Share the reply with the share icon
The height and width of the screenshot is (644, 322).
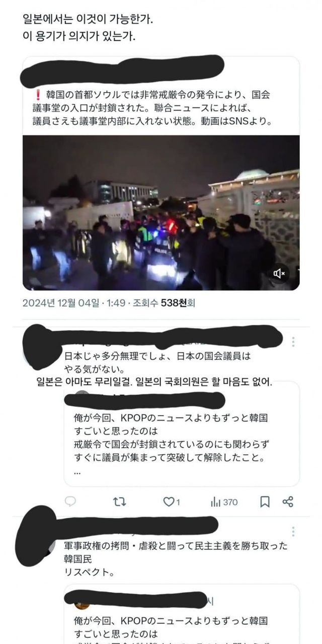[x=288, y=502]
